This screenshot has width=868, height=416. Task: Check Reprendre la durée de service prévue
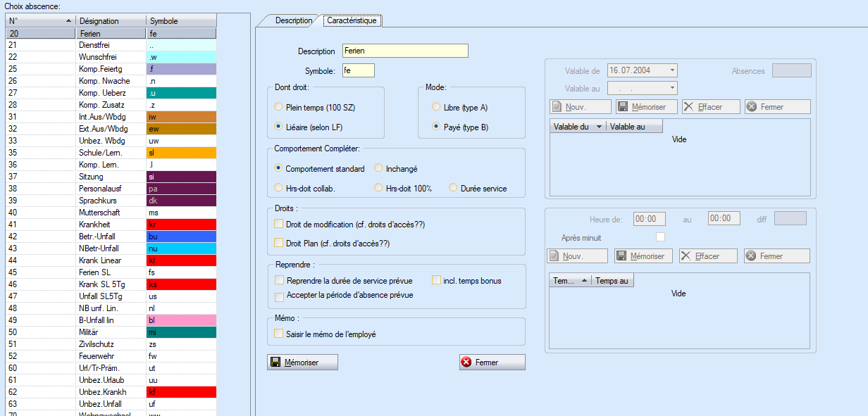(279, 280)
